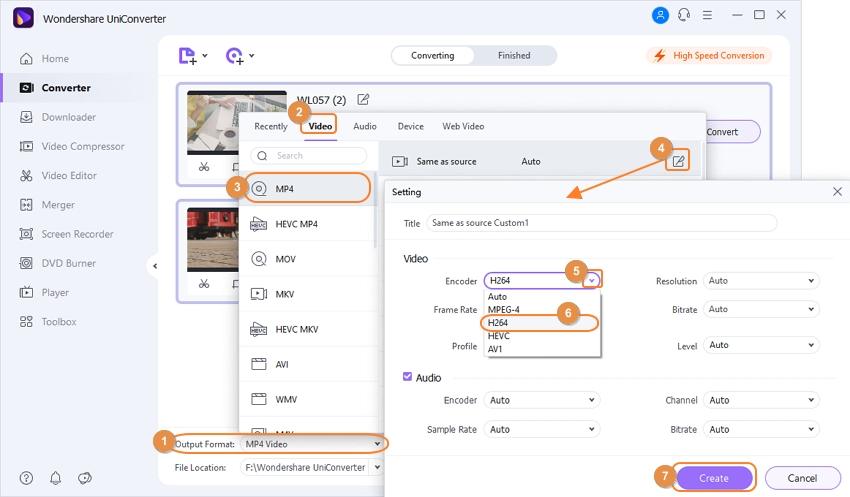Open the notifications bell icon
Image resolution: width=850 pixels, height=497 pixels.
point(55,478)
